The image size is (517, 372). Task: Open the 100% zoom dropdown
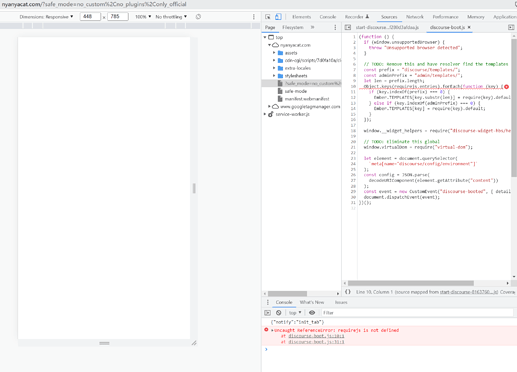pos(143,17)
